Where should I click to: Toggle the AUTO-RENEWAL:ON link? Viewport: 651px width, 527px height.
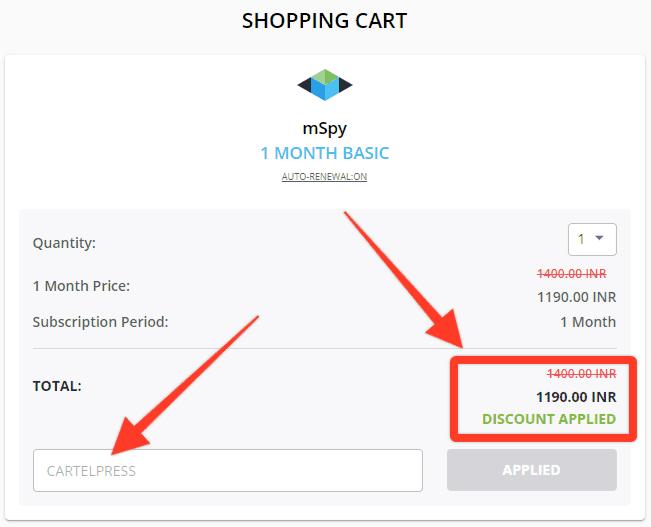[324, 176]
